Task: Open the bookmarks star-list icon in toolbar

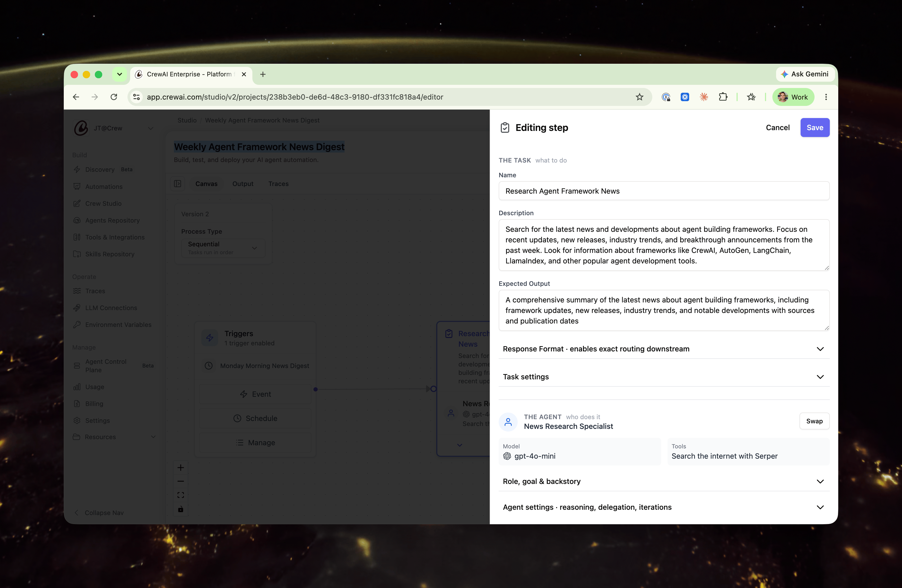Action: point(751,97)
